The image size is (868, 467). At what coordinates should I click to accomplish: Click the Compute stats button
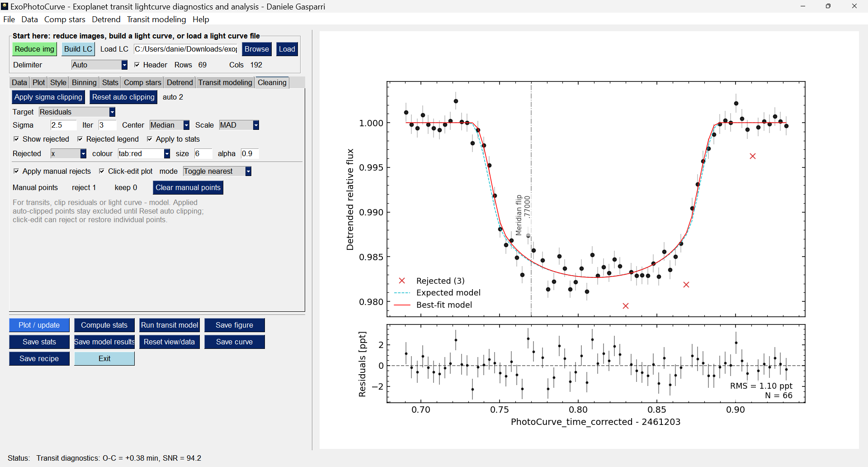[104, 325]
